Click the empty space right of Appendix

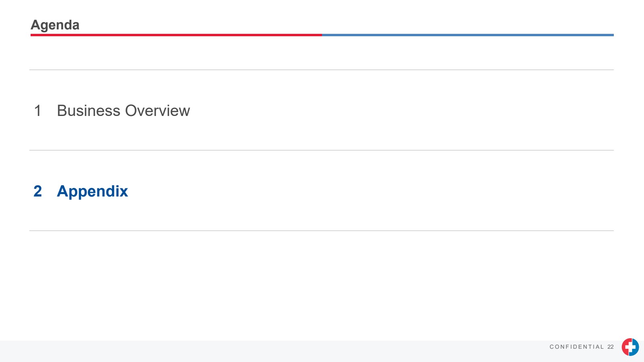(x=362, y=191)
